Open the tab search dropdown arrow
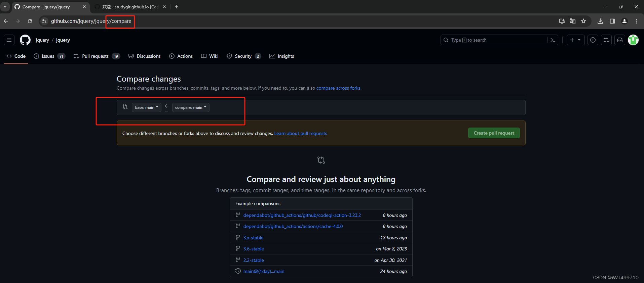 tap(5, 7)
